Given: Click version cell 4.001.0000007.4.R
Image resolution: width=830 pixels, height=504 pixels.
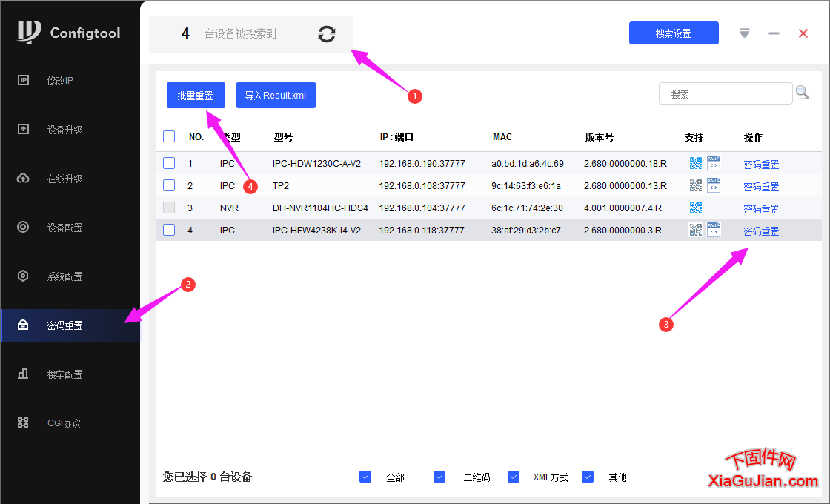Looking at the screenshot, I should 622,208.
